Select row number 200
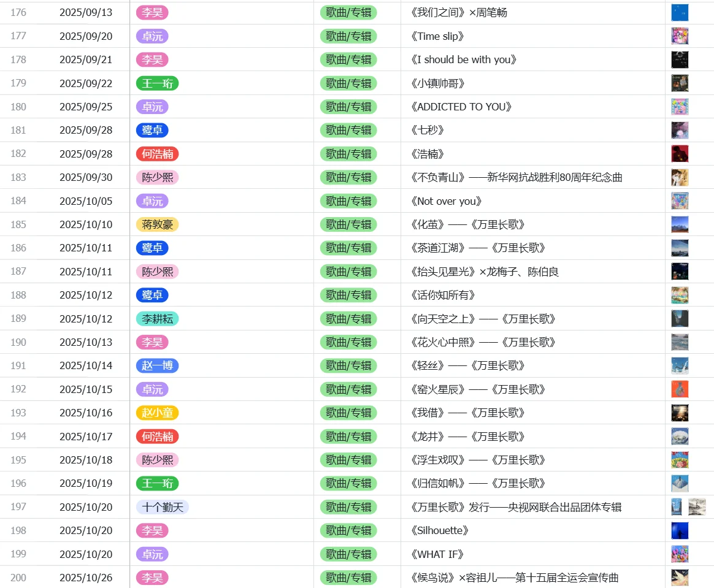 pyautogui.click(x=18, y=578)
